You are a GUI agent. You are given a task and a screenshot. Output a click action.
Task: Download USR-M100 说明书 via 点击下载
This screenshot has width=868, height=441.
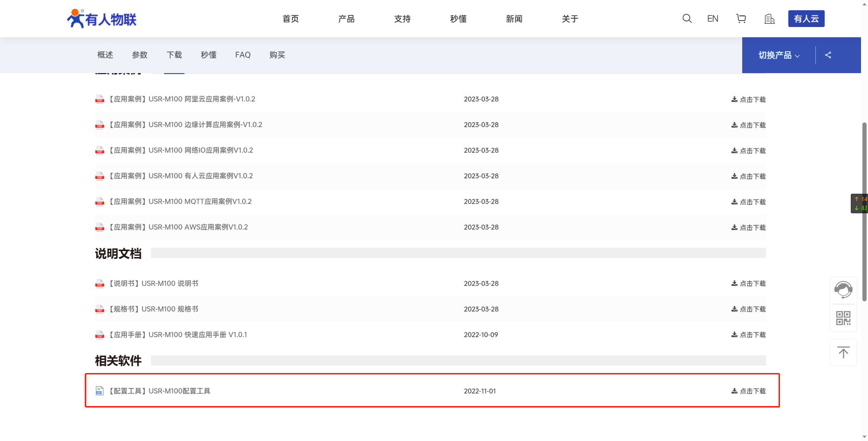[748, 284]
